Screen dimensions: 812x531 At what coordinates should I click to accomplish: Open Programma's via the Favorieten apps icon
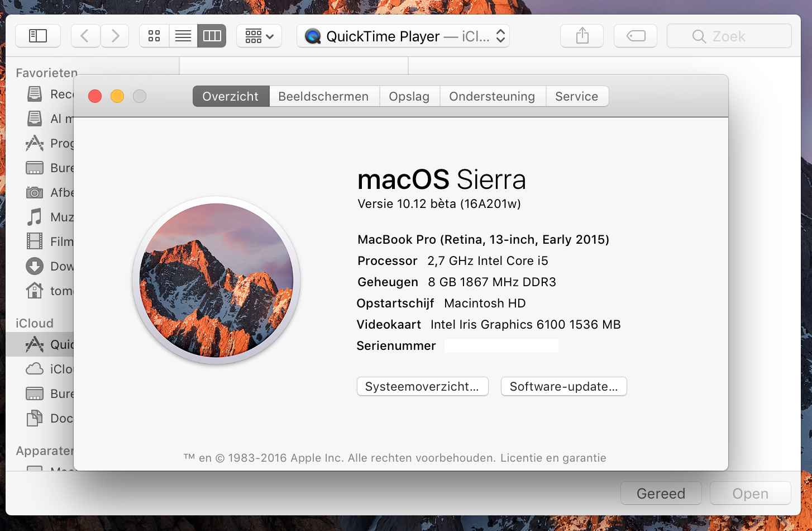[x=35, y=143]
